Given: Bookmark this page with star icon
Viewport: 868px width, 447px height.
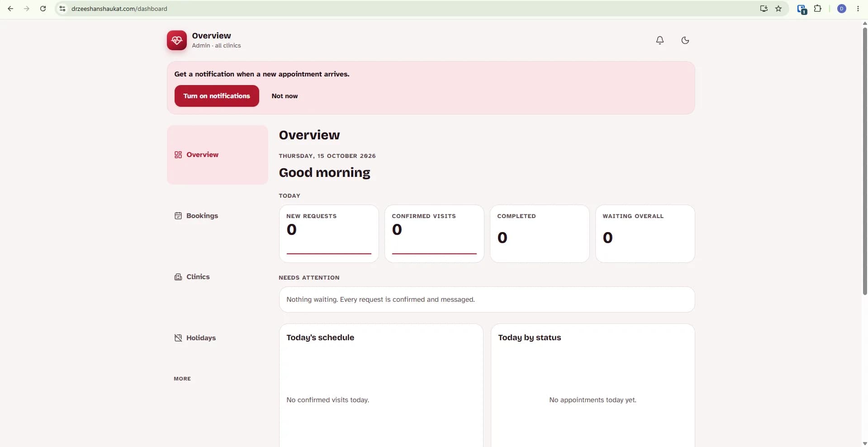Looking at the screenshot, I should coord(778,9).
